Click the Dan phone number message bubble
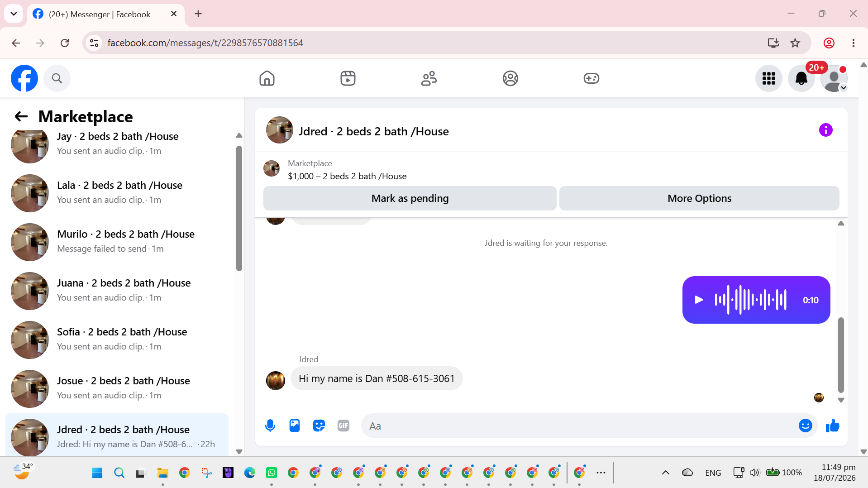The width and height of the screenshot is (868, 488). pyautogui.click(x=377, y=378)
